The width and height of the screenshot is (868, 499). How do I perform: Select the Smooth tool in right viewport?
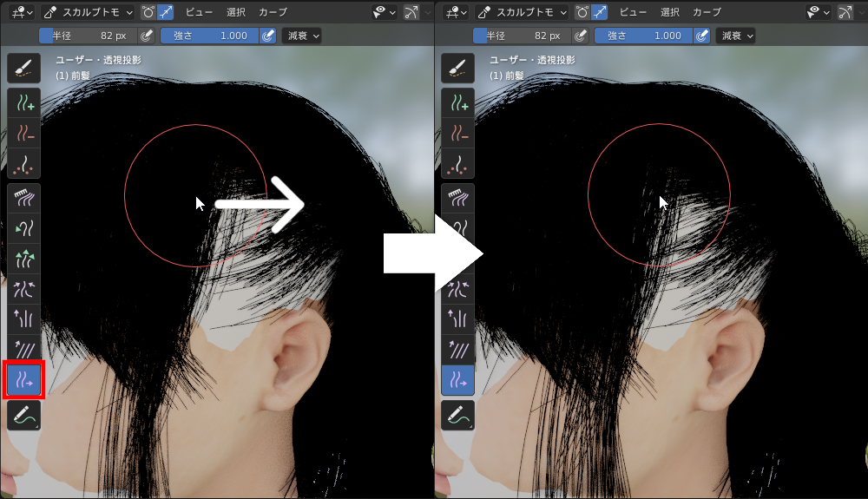pos(457,351)
